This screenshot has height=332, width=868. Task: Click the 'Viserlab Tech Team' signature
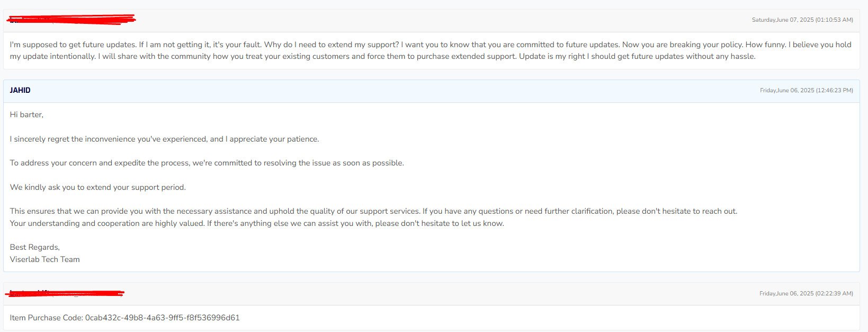point(45,259)
